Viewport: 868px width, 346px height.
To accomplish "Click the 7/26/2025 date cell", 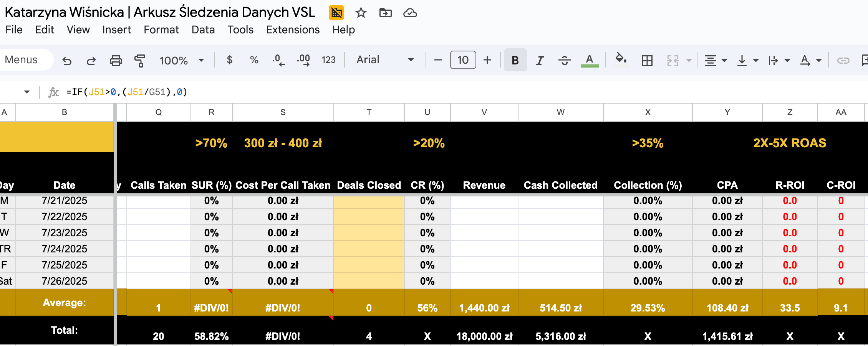I will tap(65, 281).
